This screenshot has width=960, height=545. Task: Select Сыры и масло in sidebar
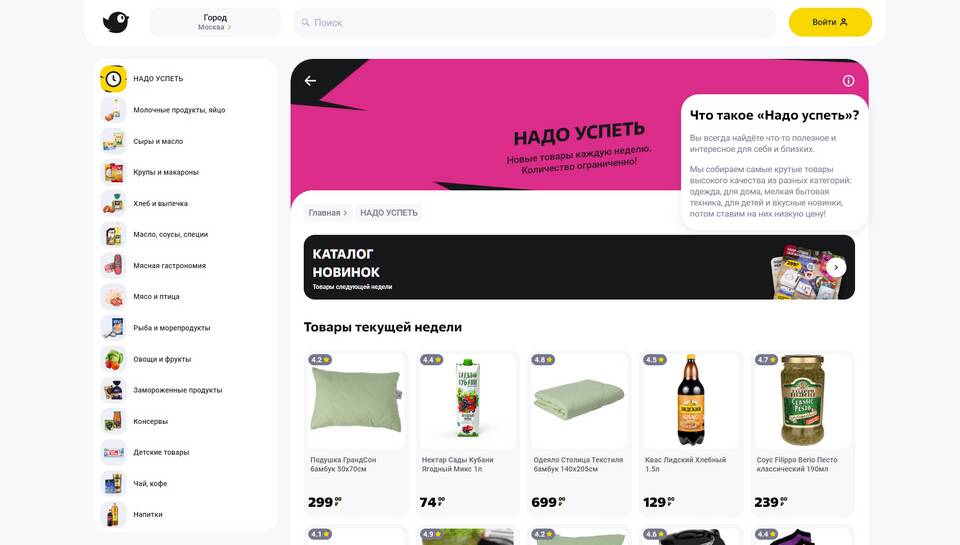[x=158, y=141]
